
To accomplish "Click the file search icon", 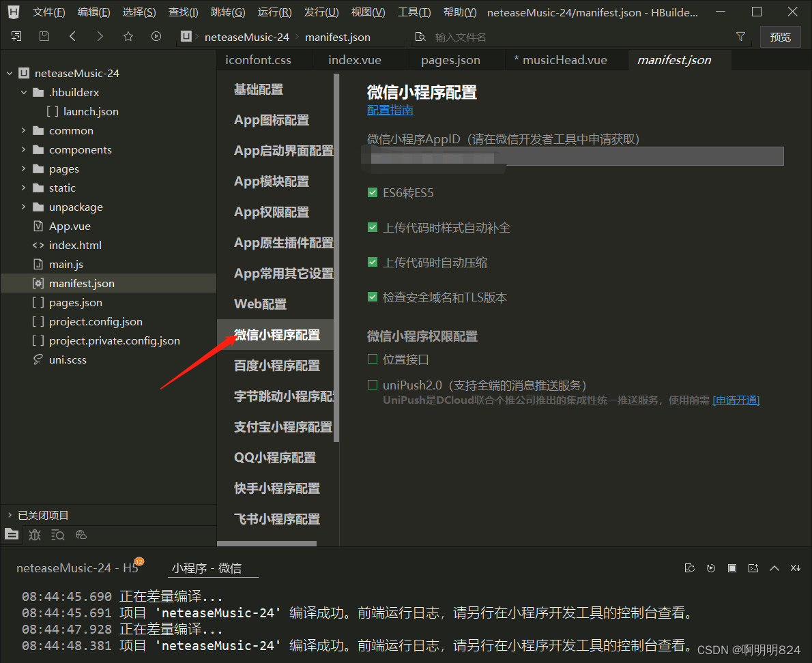I will pyautogui.click(x=420, y=37).
